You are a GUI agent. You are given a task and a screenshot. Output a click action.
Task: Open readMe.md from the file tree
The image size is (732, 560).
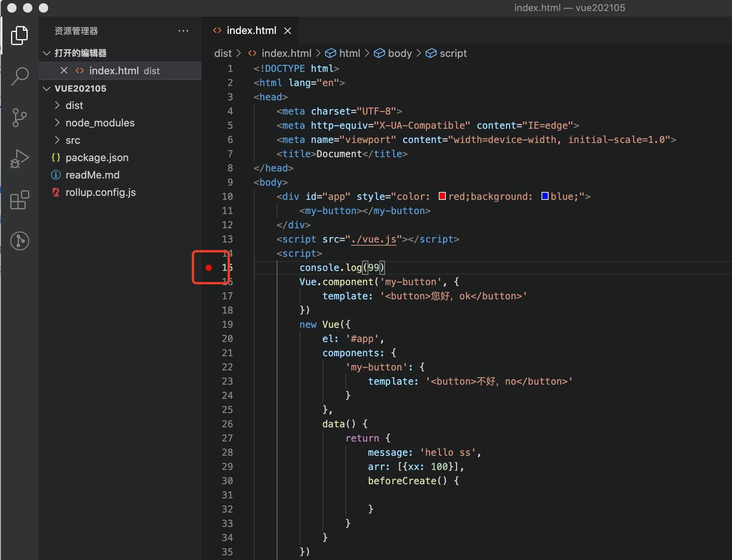coord(92,175)
